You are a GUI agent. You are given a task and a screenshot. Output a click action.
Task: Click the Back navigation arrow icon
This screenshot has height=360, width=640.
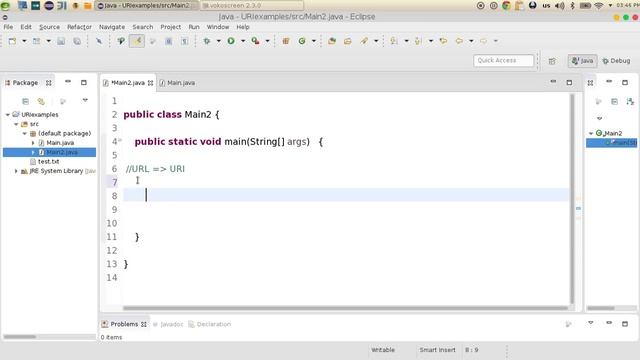(459, 41)
